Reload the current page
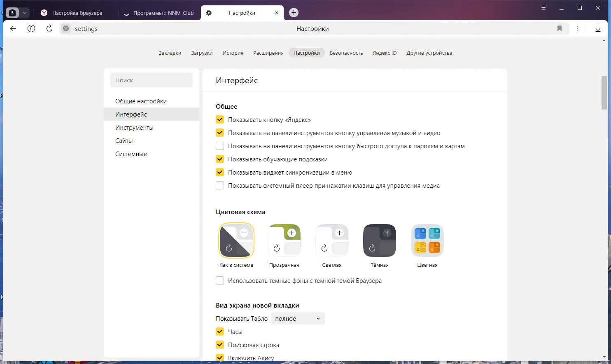 tap(49, 28)
